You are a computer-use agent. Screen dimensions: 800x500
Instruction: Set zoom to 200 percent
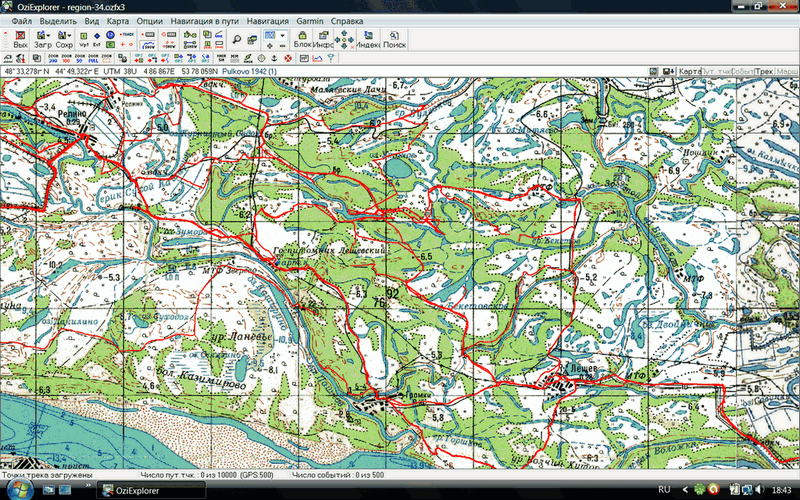(x=53, y=58)
